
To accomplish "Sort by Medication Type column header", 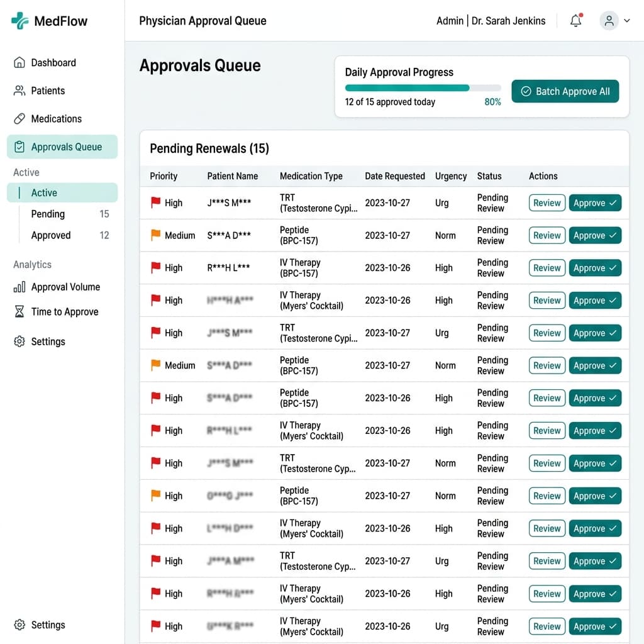I will point(311,176).
